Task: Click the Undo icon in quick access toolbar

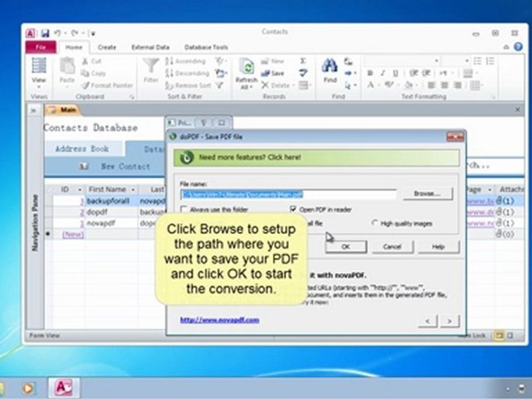Action: pyautogui.click(x=58, y=33)
